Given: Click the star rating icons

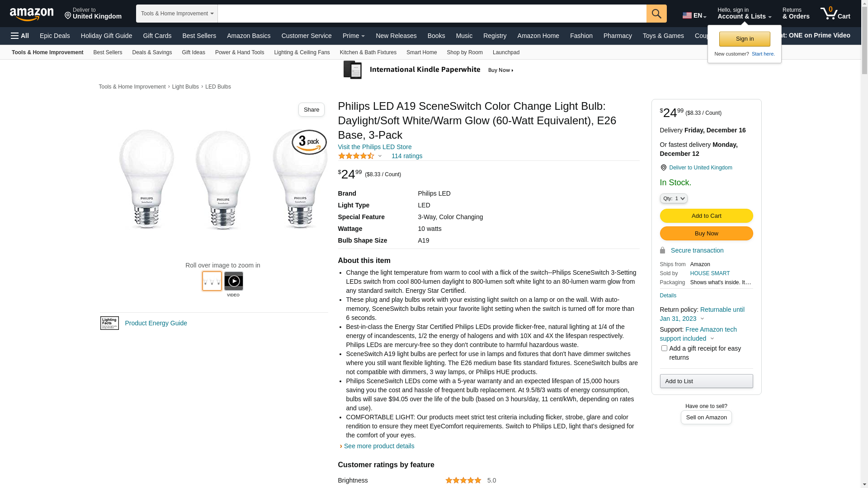Looking at the screenshot, I should [x=356, y=156].
